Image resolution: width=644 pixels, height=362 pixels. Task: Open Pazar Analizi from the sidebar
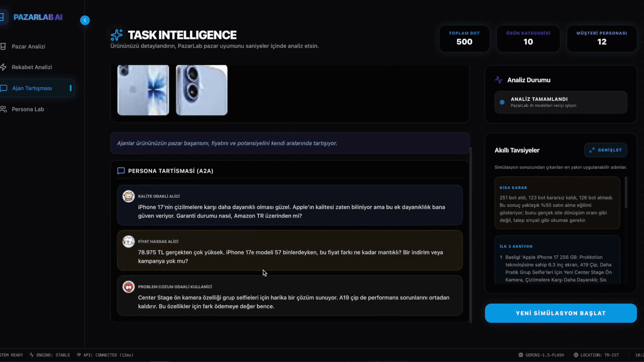pyautogui.click(x=28, y=47)
